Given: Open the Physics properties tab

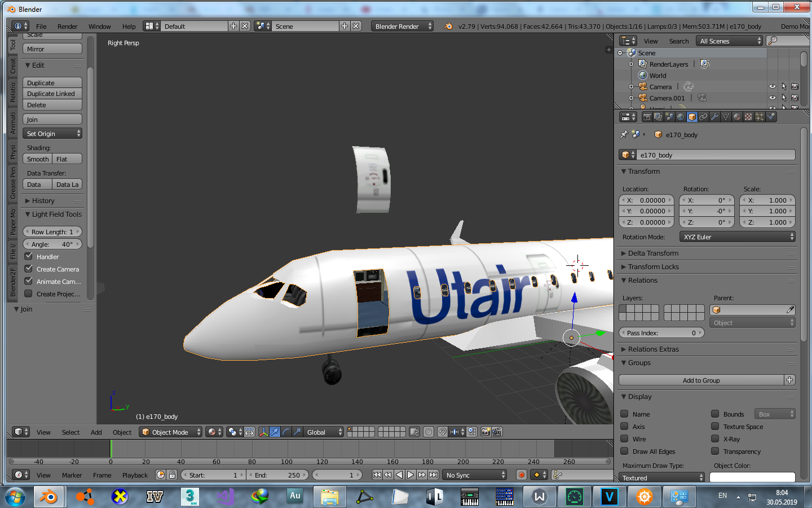Looking at the screenshot, I should (771, 117).
